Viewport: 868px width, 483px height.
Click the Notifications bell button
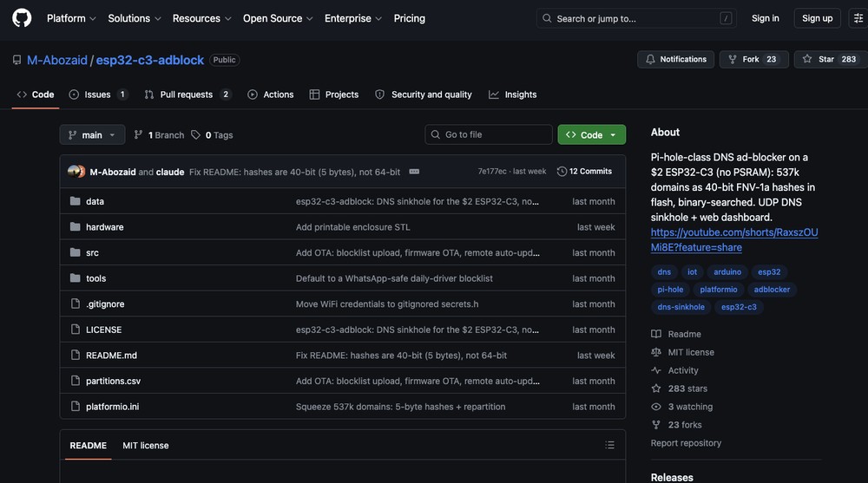675,59
